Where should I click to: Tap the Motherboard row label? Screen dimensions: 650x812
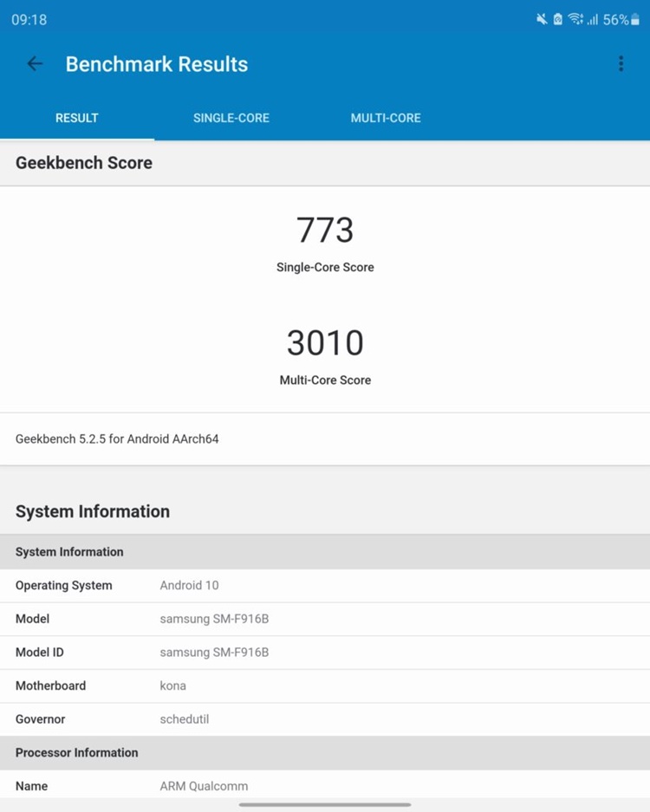tap(51, 685)
